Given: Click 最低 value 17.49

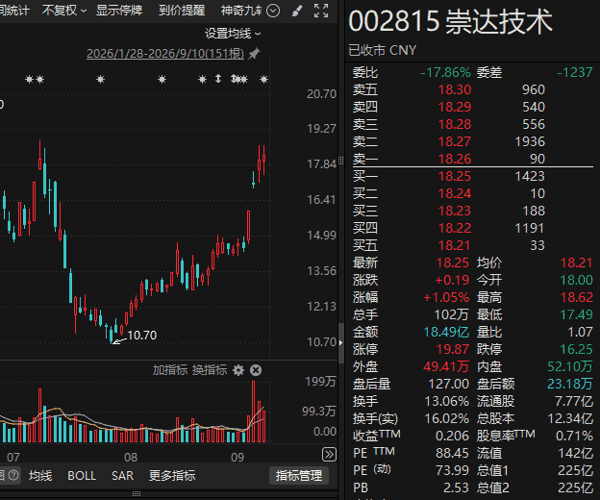Looking at the screenshot, I should [576, 314].
